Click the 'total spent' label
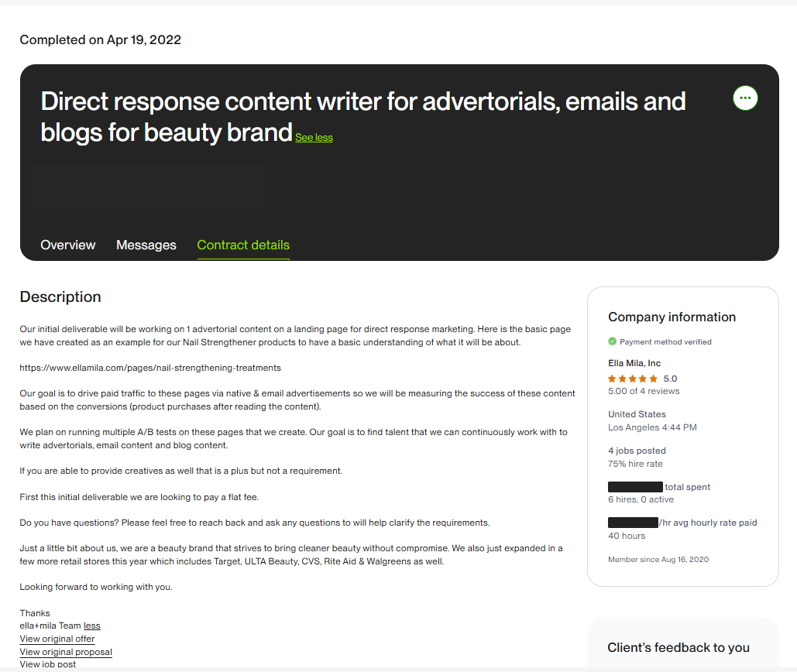797x672 pixels. click(x=687, y=487)
